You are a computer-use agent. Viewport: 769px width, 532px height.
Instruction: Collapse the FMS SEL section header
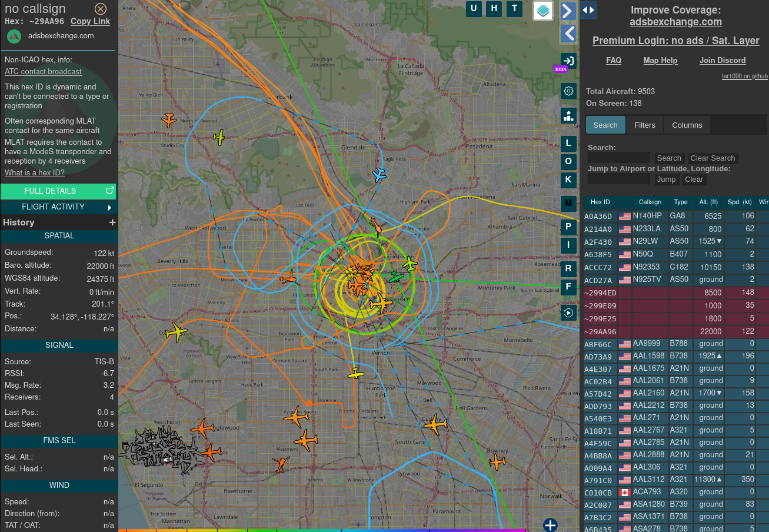59,441
